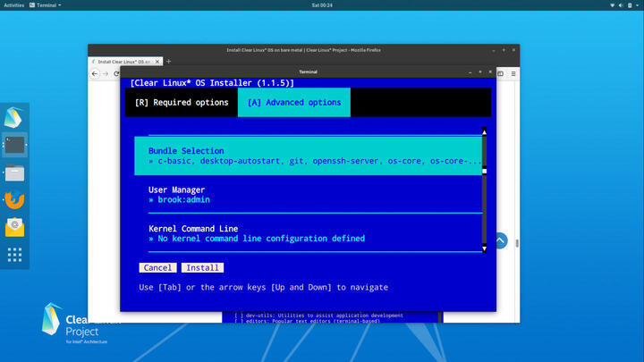Click the Firefox page scrollbar
The image size is (644, 362).
click(x=517, y=243)
